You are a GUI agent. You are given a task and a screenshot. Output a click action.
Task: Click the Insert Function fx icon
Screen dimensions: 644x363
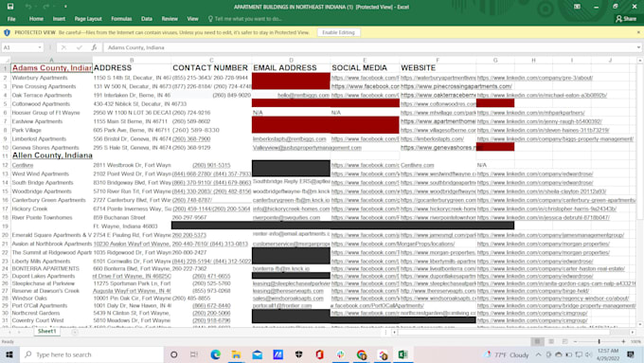(x=94, y=47)
